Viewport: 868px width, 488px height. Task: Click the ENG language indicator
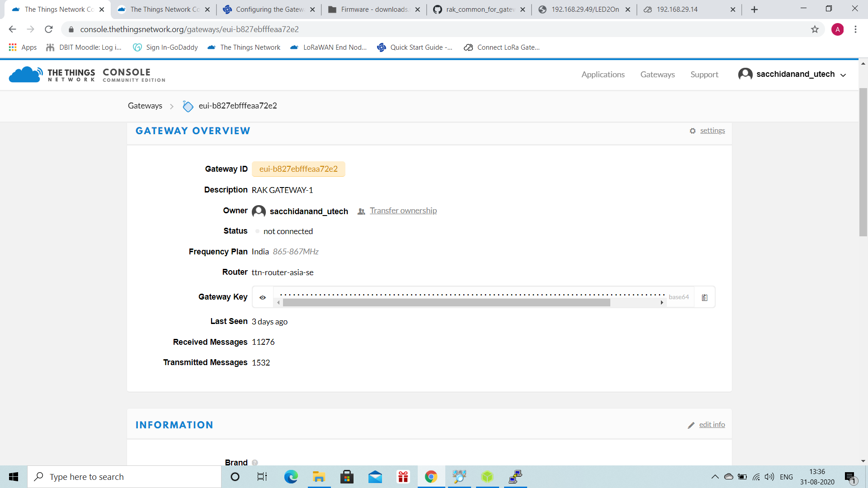786,477
